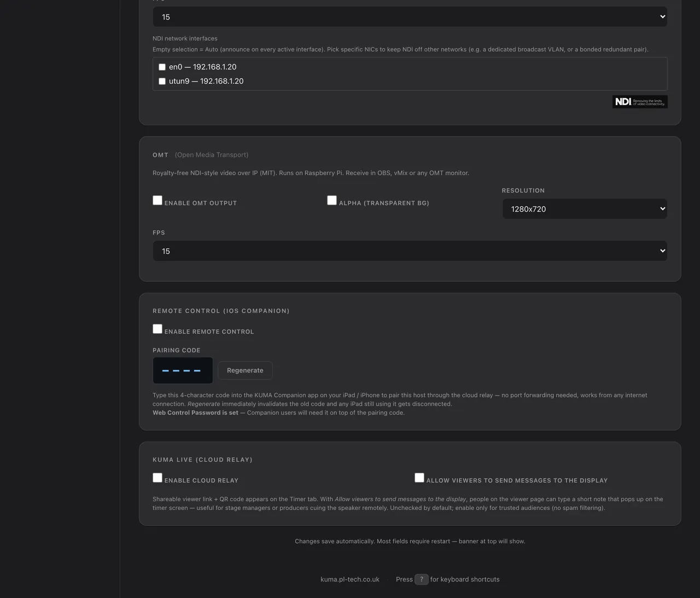Click the "OMT" section heading
Screen dimensions: 700x598
(161, 155)
